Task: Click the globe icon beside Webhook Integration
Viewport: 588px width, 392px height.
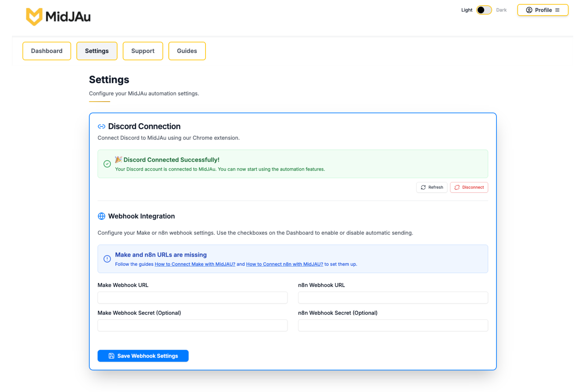Action: 101,216
